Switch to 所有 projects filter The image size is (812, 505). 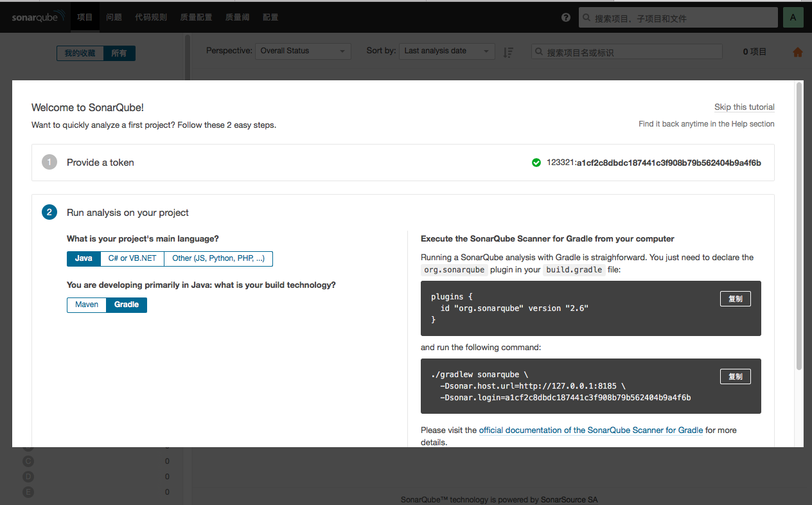click(119, 53)
